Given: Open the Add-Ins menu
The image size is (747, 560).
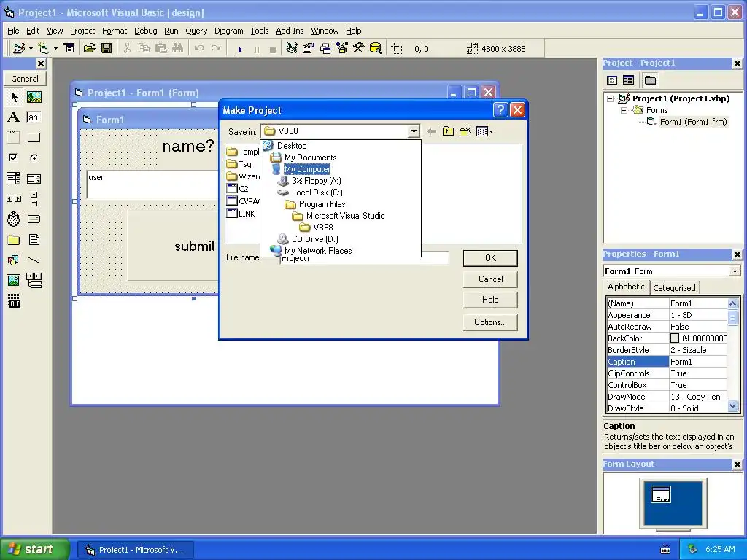Looking at the screenshot, I should (290, 31).
